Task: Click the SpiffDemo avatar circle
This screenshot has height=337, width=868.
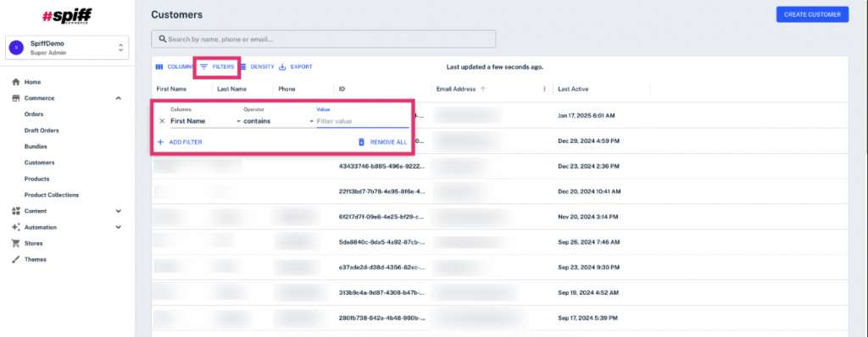Action: (16, 47)
